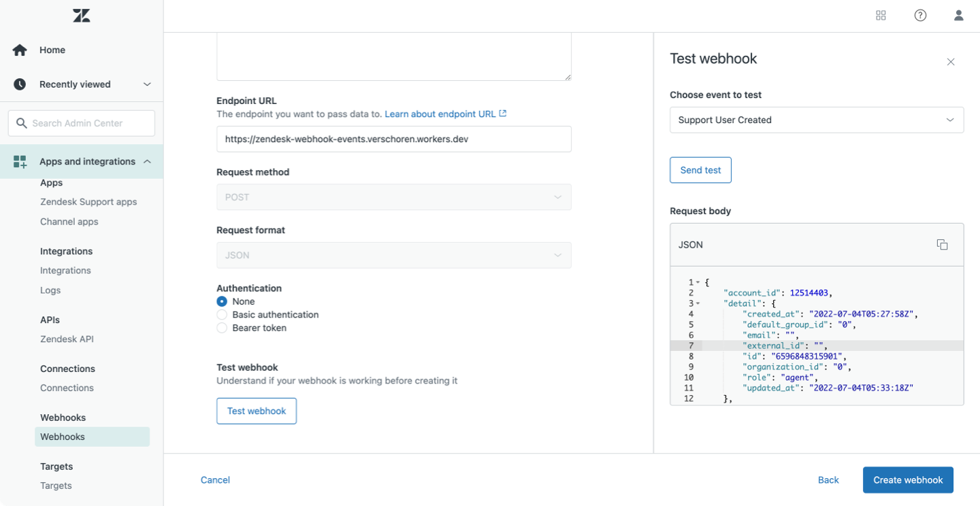Close the Test webhook panel
Viewport: 980px width, 506px height.
click(951, 62)
